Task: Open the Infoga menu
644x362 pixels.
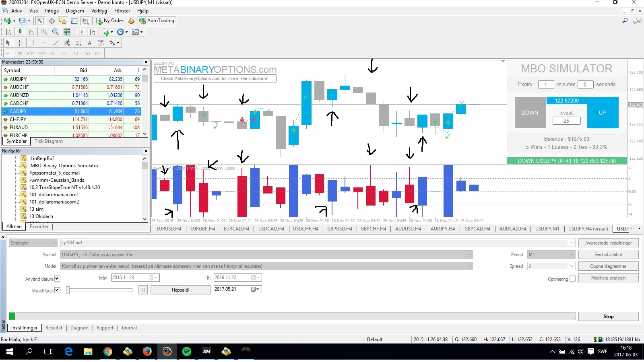Action: 52,11
